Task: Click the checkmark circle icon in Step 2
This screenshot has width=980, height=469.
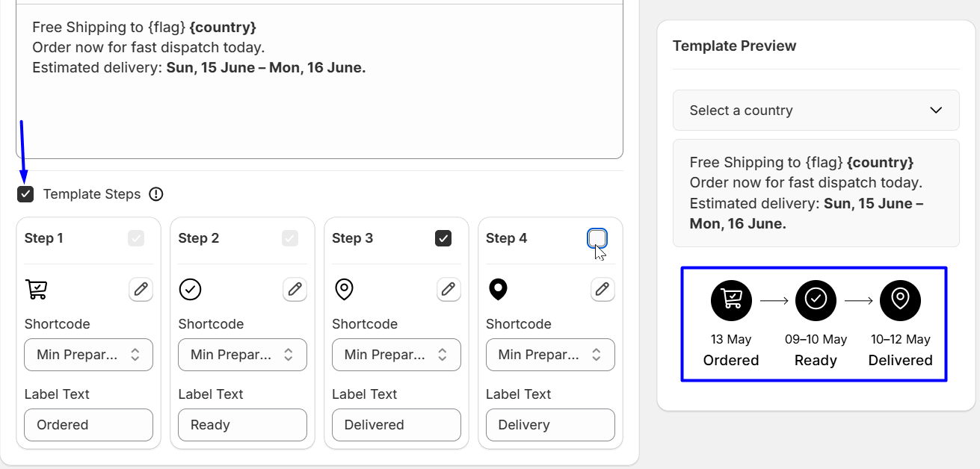Action: (190, 289)
